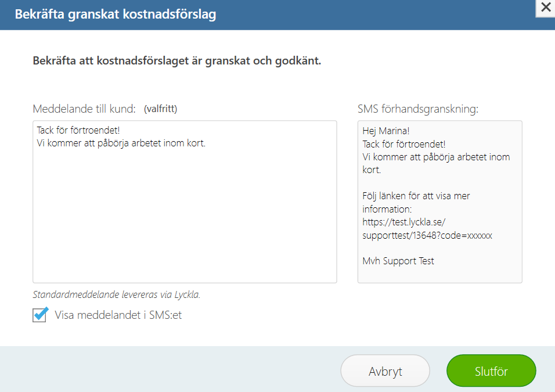Click 'Tack för förtroendet!' in message field
Image resolution: width=555 pixels, height=392 pixels.
tap(78, 130)
